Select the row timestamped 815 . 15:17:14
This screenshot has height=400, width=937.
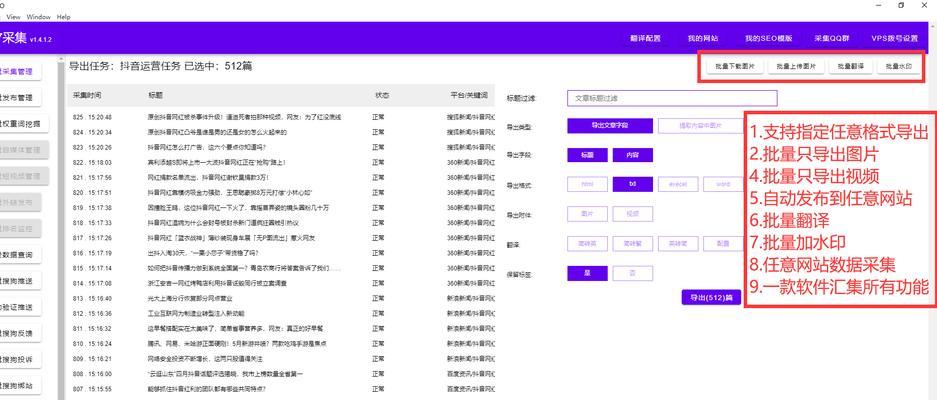pyautogui.click(x=281, y=268)
